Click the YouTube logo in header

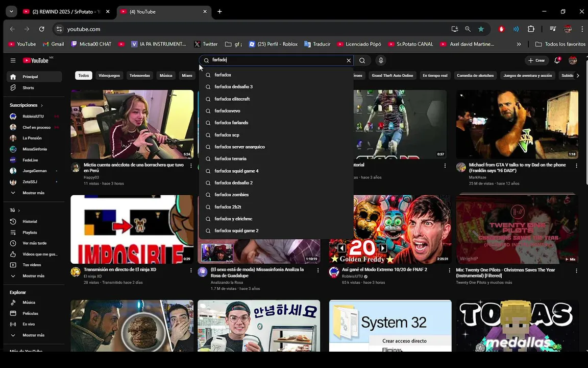click(x=36, y=60)
